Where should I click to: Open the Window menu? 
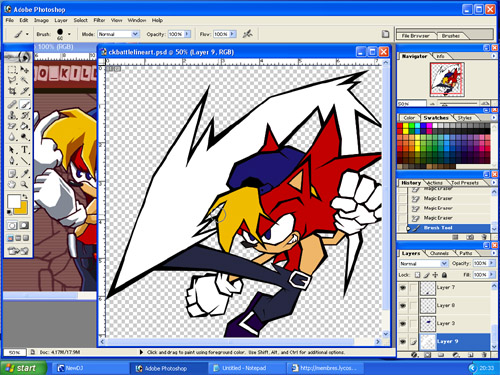coord(137,20)
